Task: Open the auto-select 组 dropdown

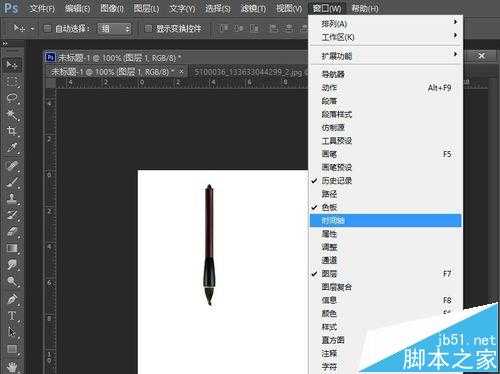Action: pyautogui.click(x=114, y=29)
